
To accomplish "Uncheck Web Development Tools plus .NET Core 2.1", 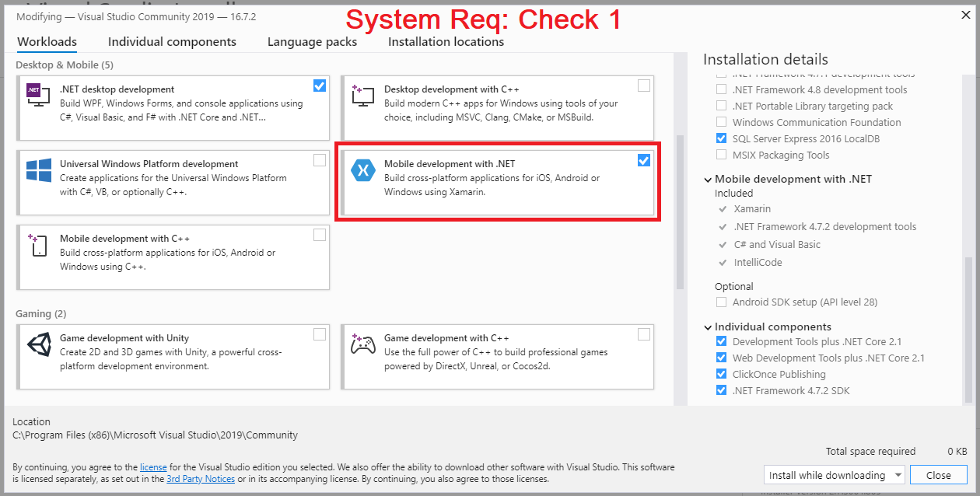I will click(x=721, y=358).
